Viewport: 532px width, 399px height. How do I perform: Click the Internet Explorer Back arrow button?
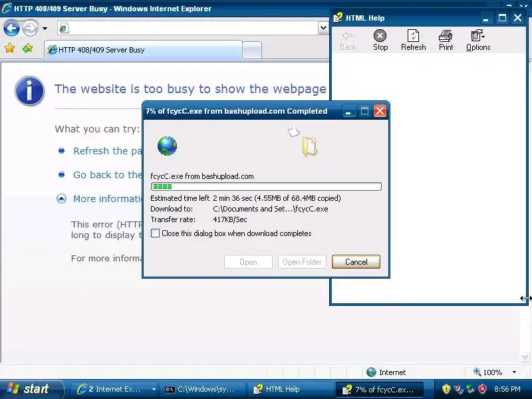click(x=11, y=28)
